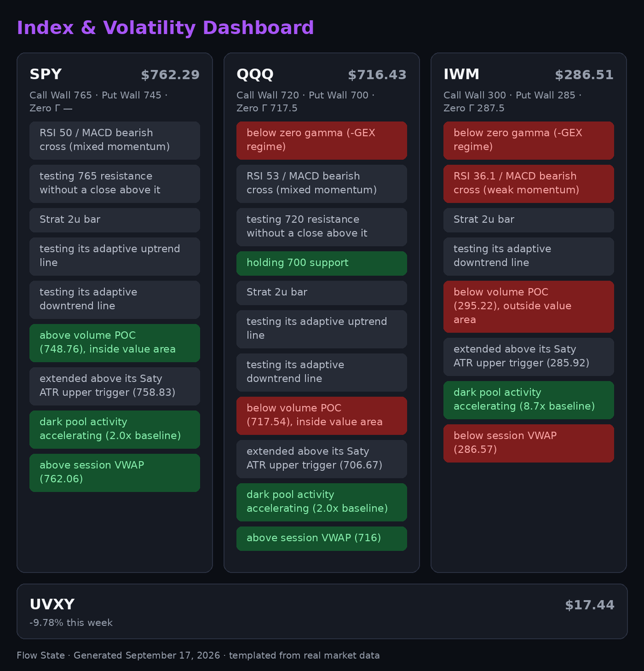
Task: Click SPY above session VWAP (762.06)
Action: click(115, 472)
